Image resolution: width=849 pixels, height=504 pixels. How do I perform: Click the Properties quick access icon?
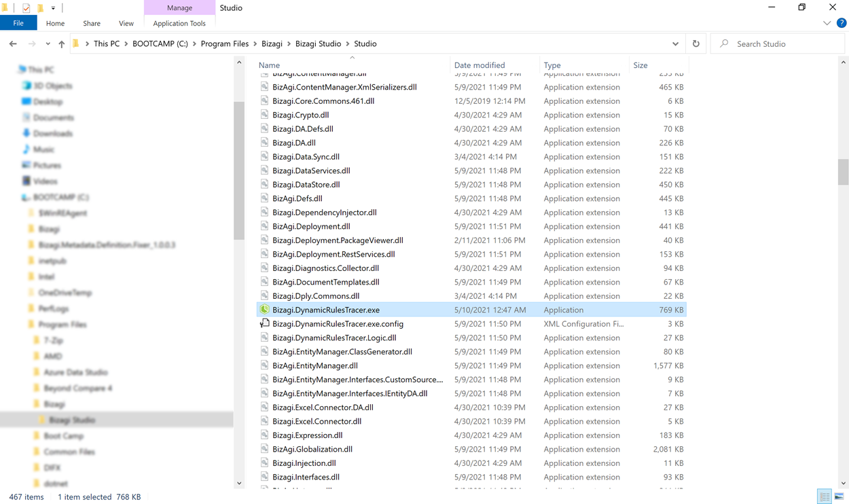click(x=26, y=8)
